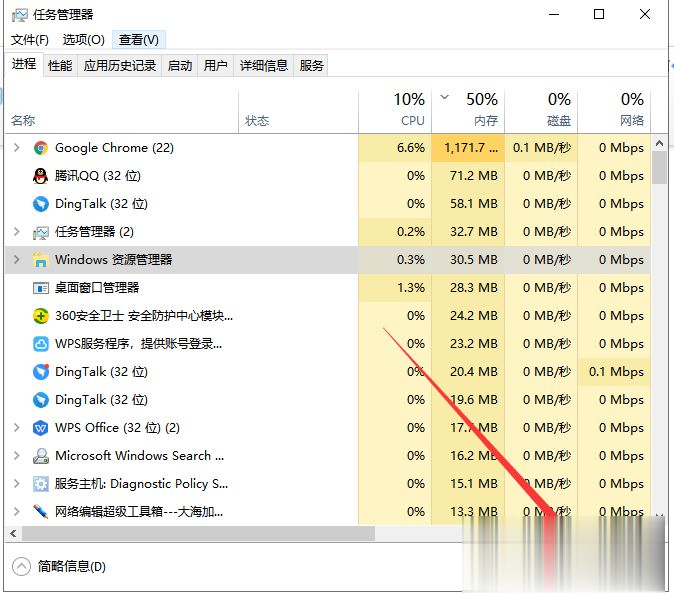674x600 pixels.
Task: Click the 腾讯QQ penguin icon
Action: 41,176
